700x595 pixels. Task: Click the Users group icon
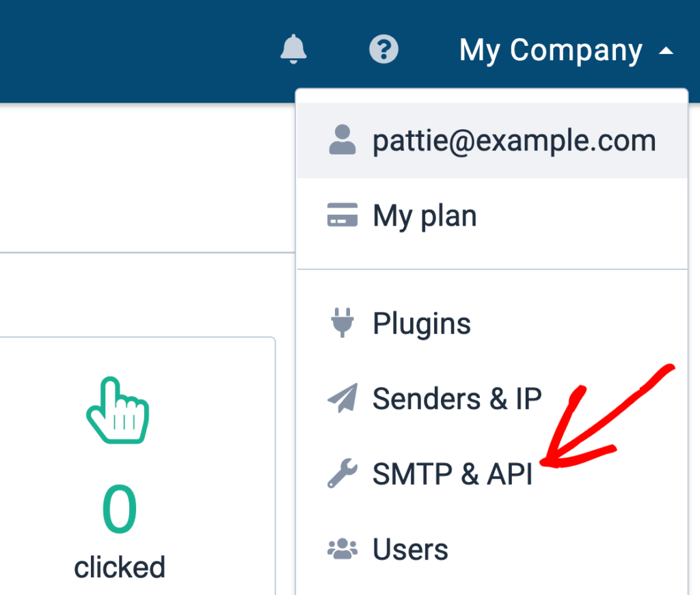[344, 548]
